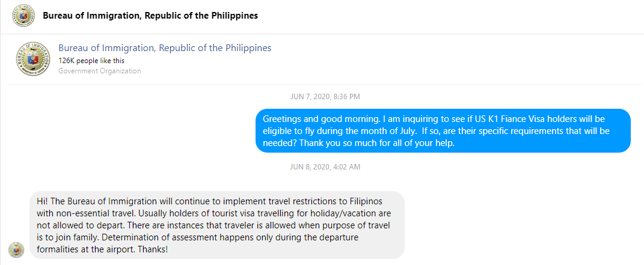The image size is (644, 265).
Task: Click the "Government Organization" category label
Action: pos(100,71)
